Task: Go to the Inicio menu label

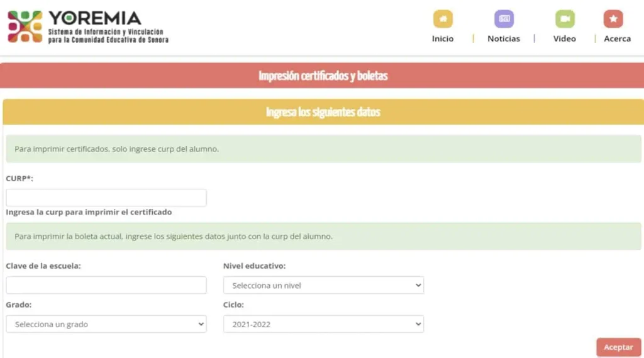Action: coord(443,38)
